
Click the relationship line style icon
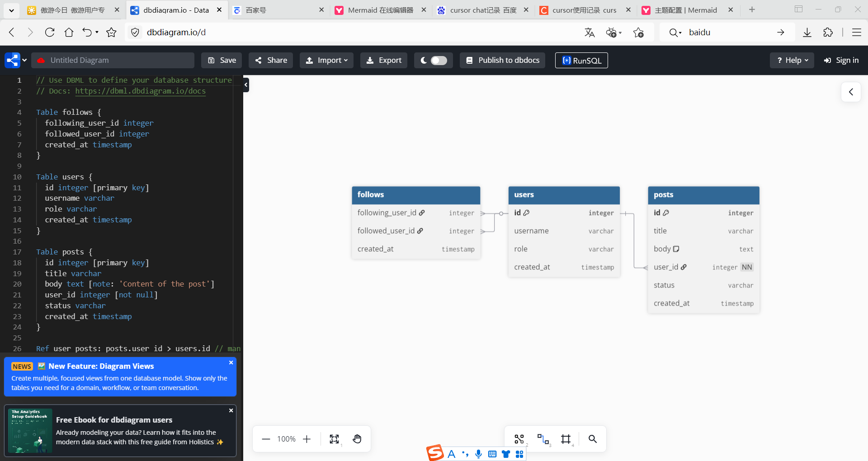(542, 439)
